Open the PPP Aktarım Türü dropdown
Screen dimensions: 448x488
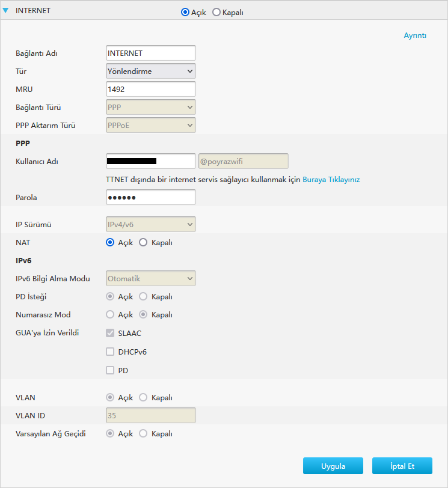[x=151, y=125]
